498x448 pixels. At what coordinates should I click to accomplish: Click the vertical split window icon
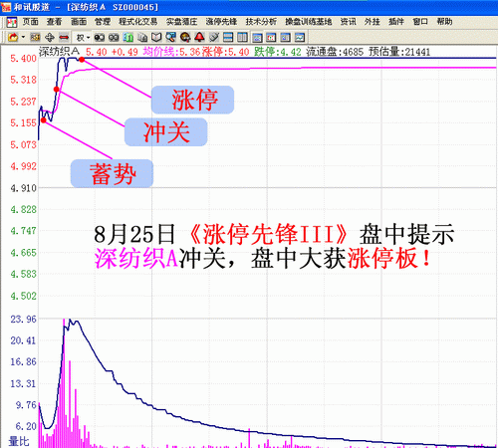[242, 37]
